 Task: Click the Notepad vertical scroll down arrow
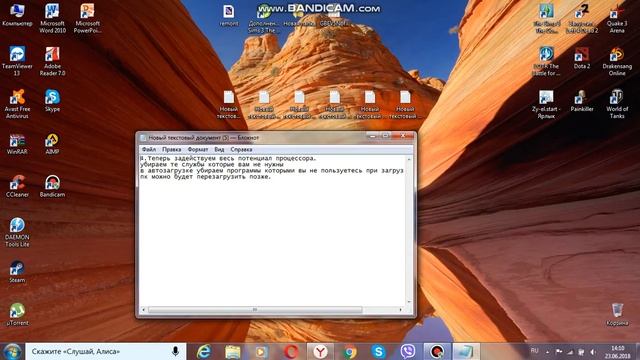pos(409,302)
